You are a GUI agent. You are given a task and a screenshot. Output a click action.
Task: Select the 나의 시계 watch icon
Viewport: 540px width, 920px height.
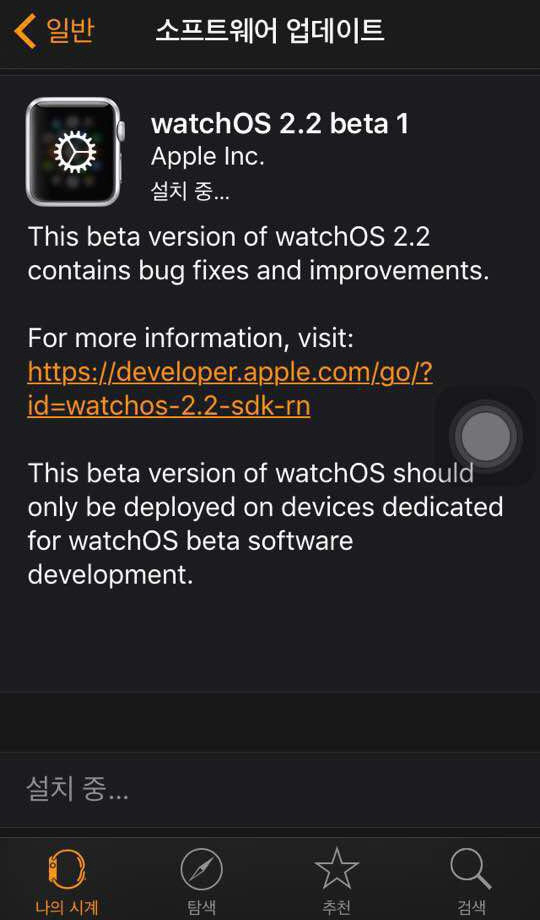(x=67, y=868)
